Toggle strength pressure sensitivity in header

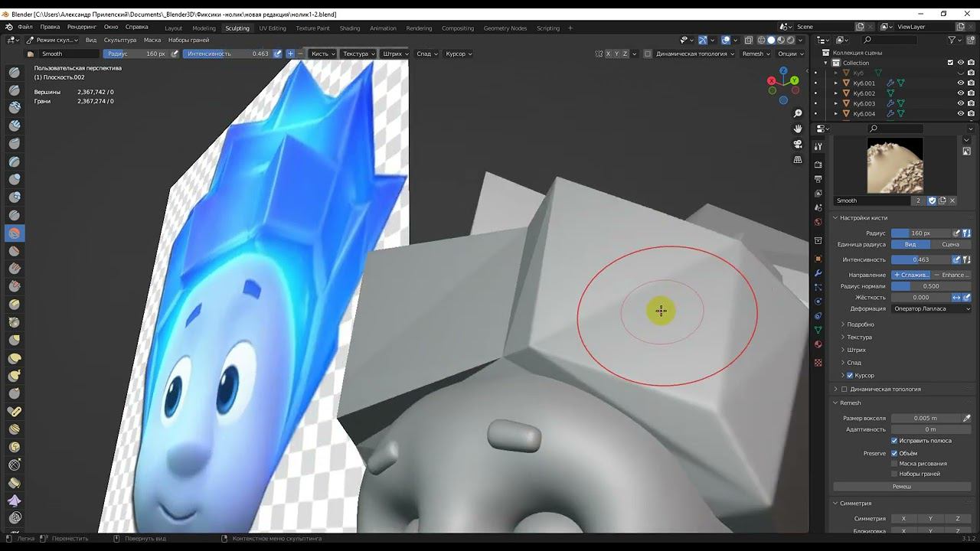[278, 54]
